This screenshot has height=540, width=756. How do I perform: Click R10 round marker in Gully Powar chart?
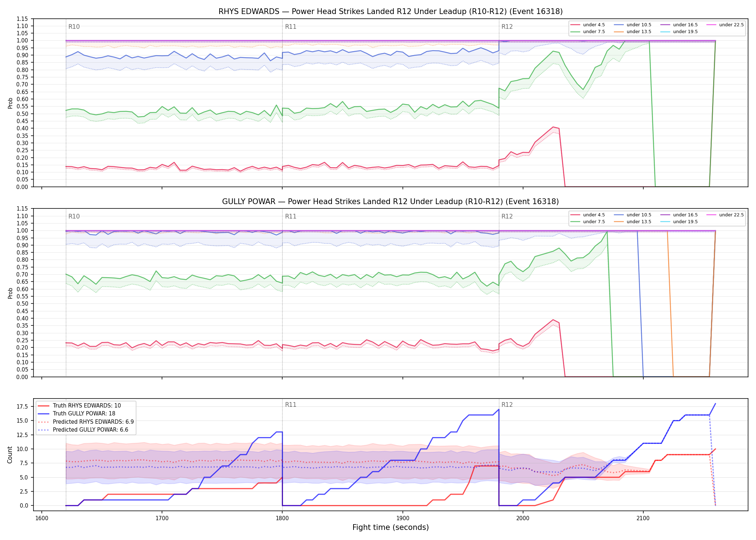[x=74, y=216]
